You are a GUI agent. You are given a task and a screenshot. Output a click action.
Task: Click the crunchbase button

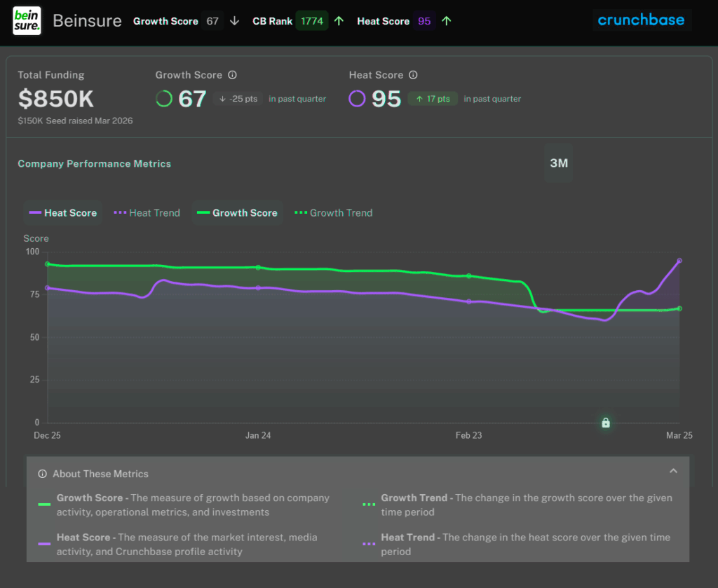click(642, 20)
